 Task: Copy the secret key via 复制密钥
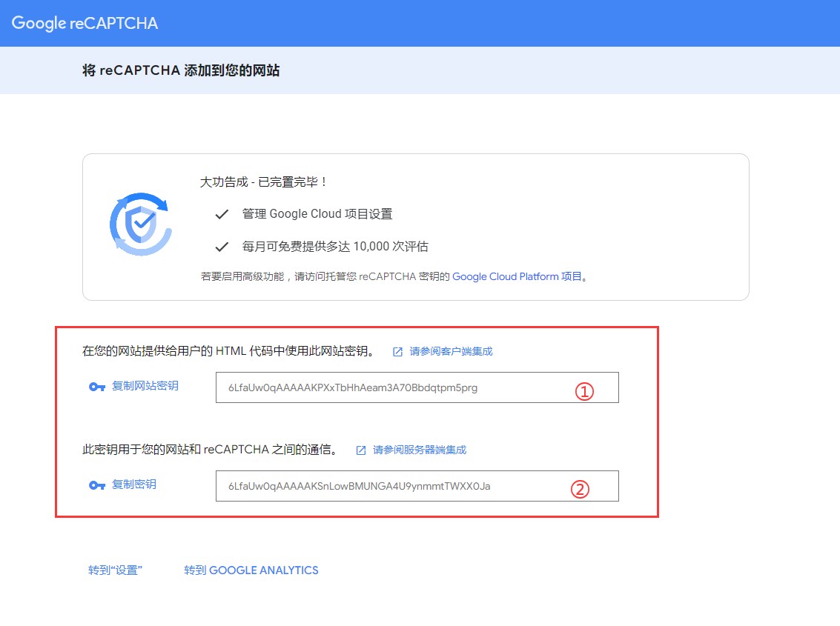pos(134,485)
